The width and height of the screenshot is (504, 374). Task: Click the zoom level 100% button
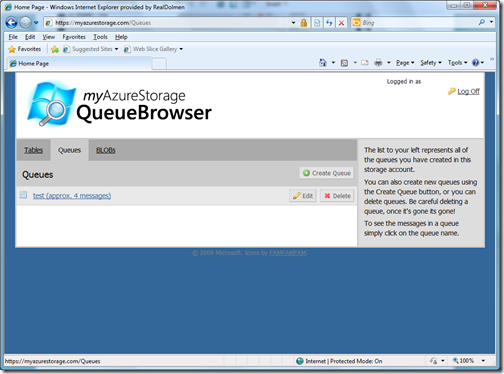coord(463,361)
